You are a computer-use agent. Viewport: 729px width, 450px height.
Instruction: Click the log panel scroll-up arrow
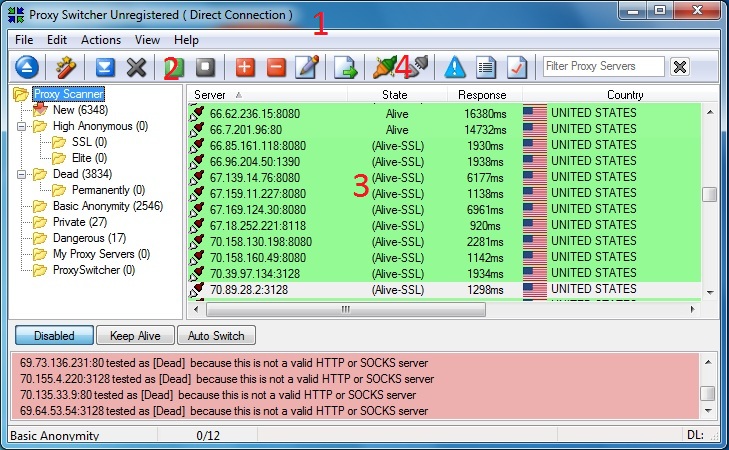pyautogui.click(x=708, y=362)
